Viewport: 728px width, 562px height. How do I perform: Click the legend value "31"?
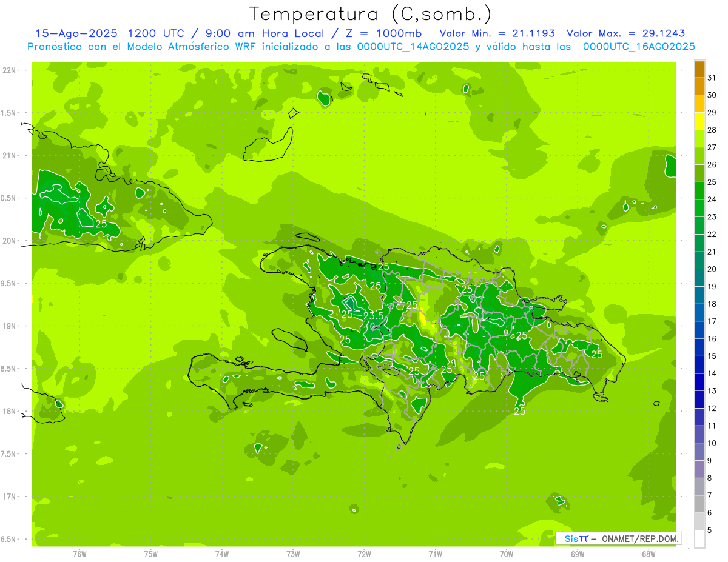pyautogui.click(x=712, y=78)
